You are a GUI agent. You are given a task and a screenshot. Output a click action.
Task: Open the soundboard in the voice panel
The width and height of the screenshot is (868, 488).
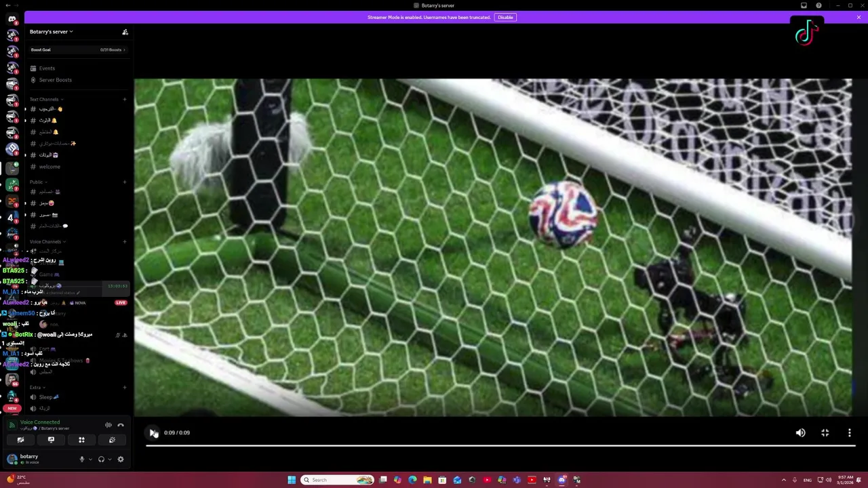point(112,440)
